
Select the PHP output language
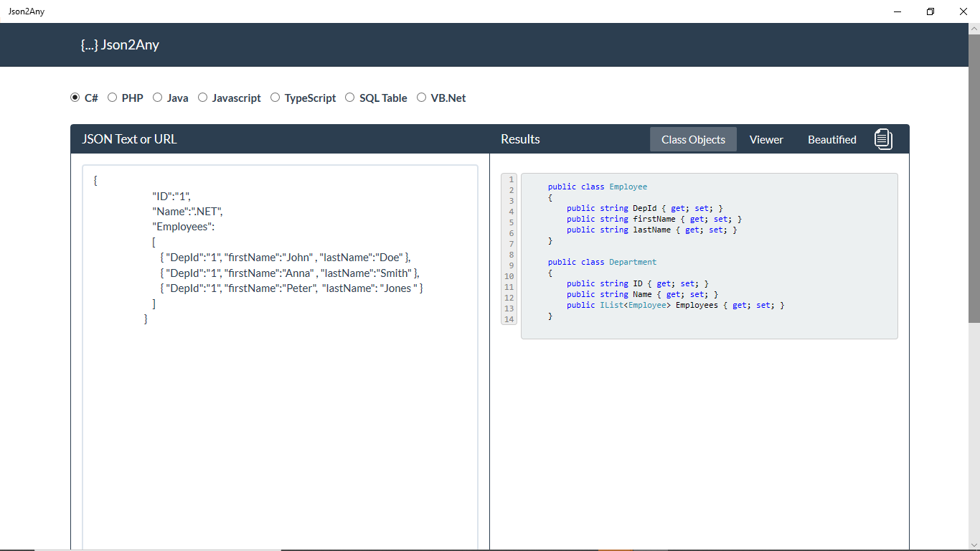coord(112,97)
